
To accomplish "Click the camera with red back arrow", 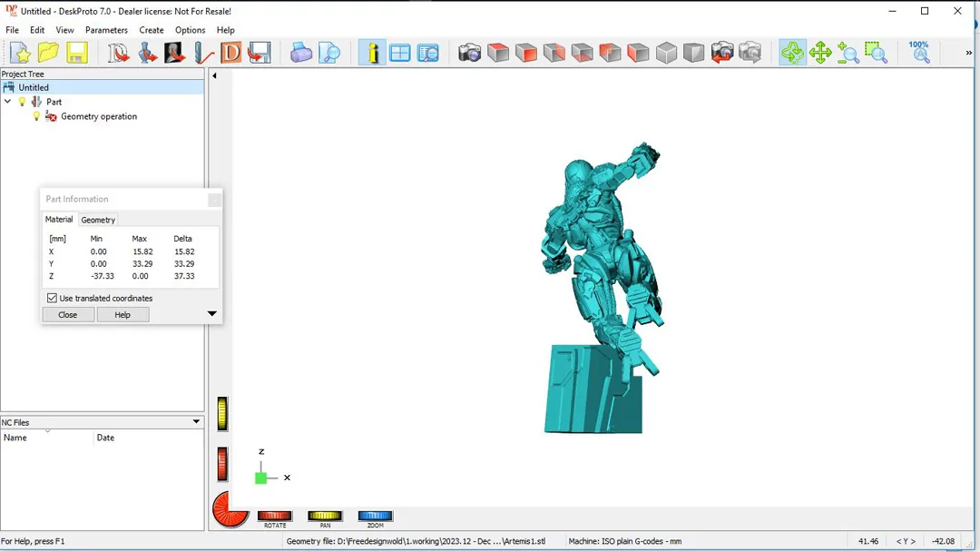I will point(722,53).
